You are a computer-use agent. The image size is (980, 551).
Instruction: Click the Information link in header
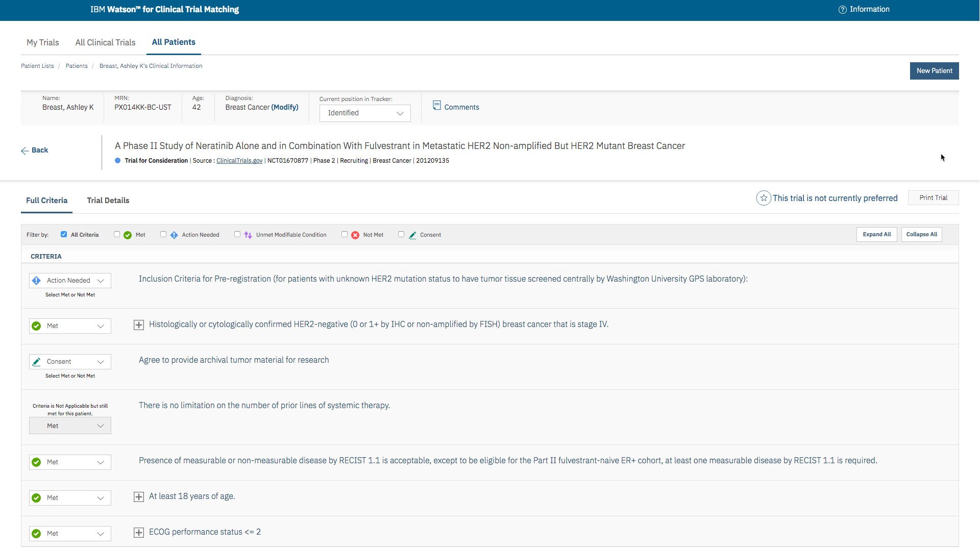[869, 9]
